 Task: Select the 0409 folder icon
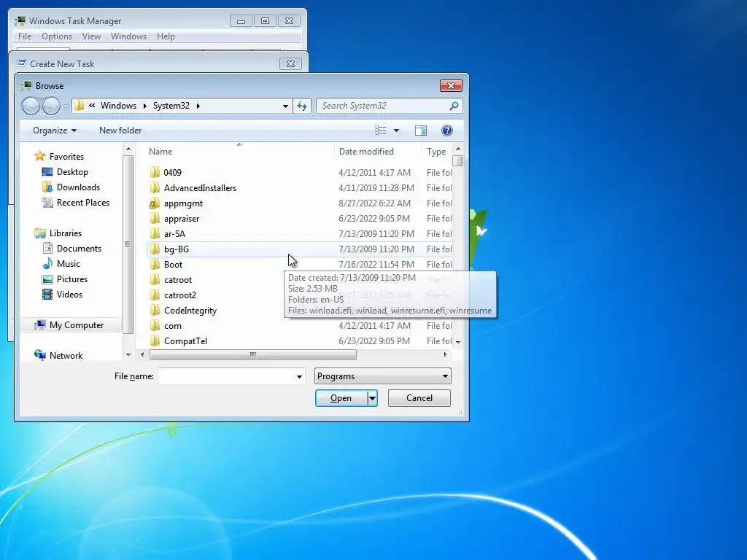tap(155, 172)
